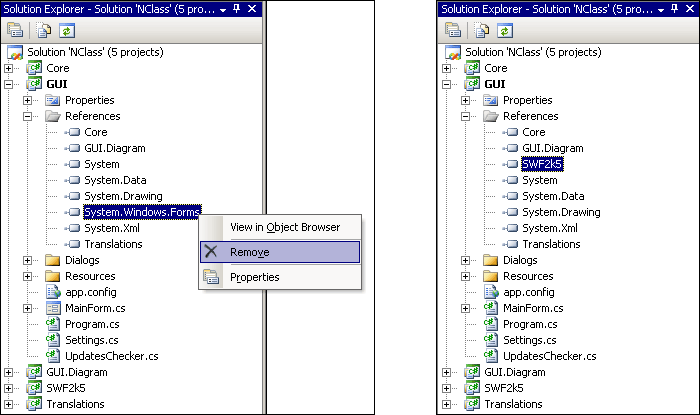Click References folder icon in left panel
The width and height of the screenshot is (700, 415).
click(x=53, y=116)
